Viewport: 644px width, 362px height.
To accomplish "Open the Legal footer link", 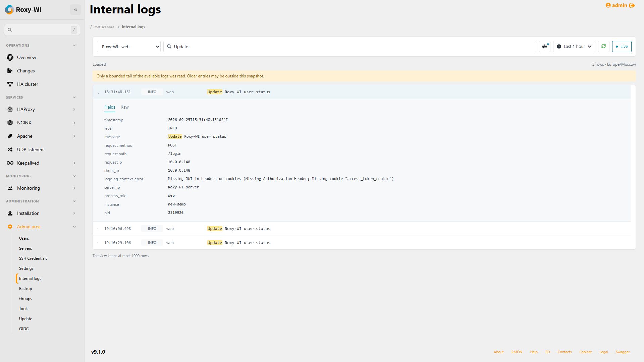I will pos(603,352).
